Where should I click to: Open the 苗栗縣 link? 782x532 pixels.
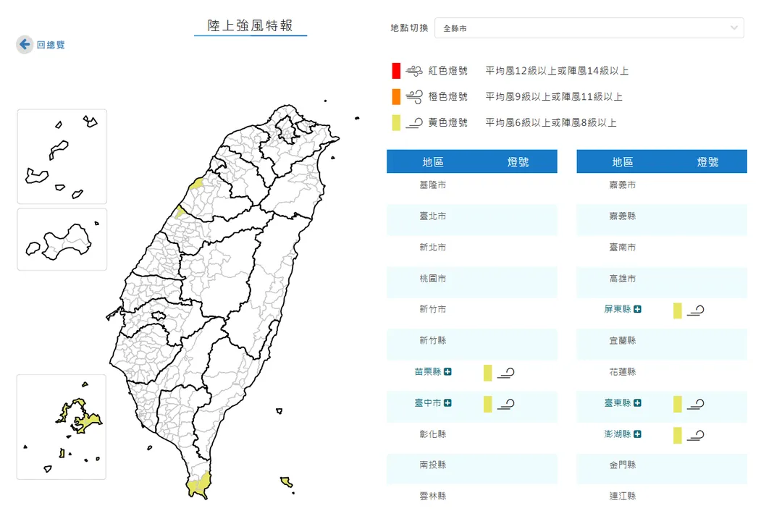point(428,371)
